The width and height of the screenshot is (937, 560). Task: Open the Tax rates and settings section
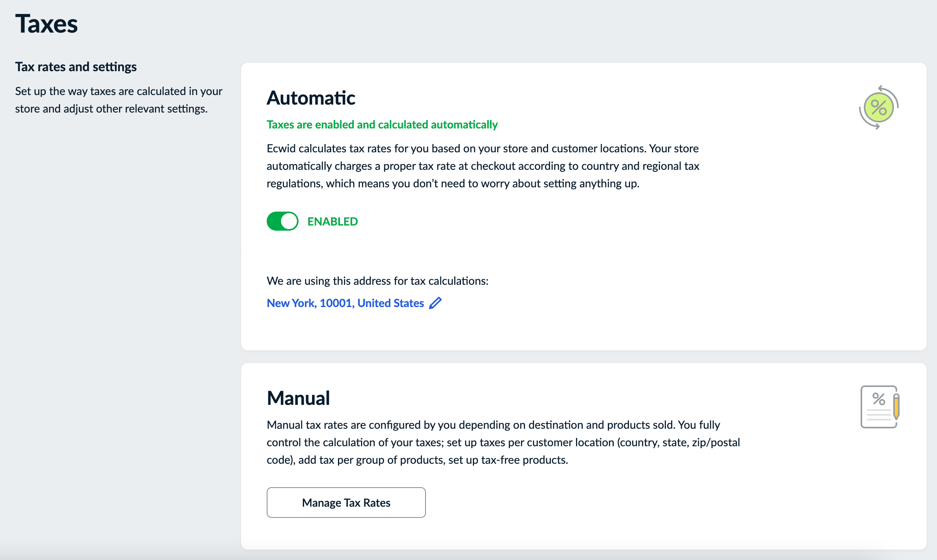[76, 66]
